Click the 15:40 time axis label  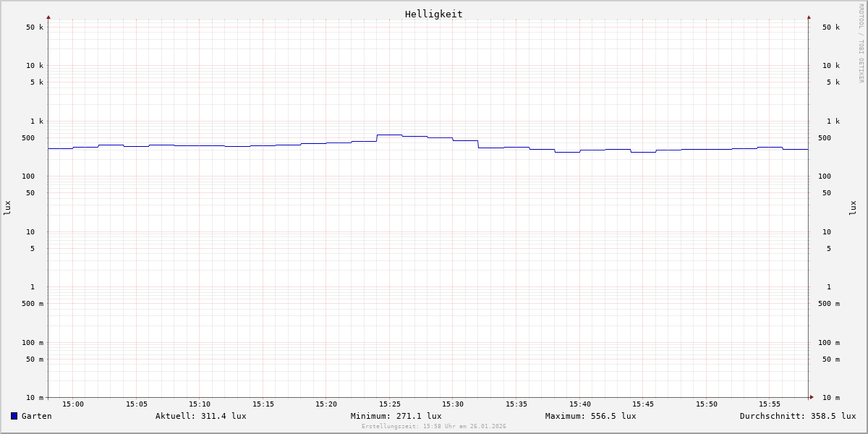579,404
